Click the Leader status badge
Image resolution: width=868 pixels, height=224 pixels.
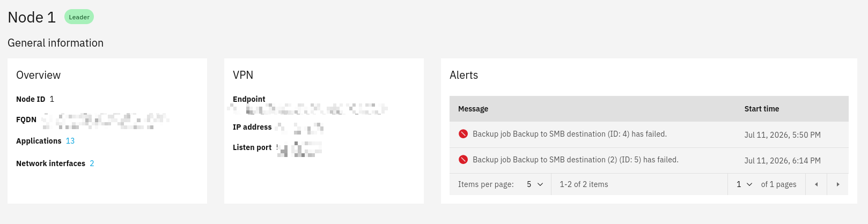[x=79, y=17]
